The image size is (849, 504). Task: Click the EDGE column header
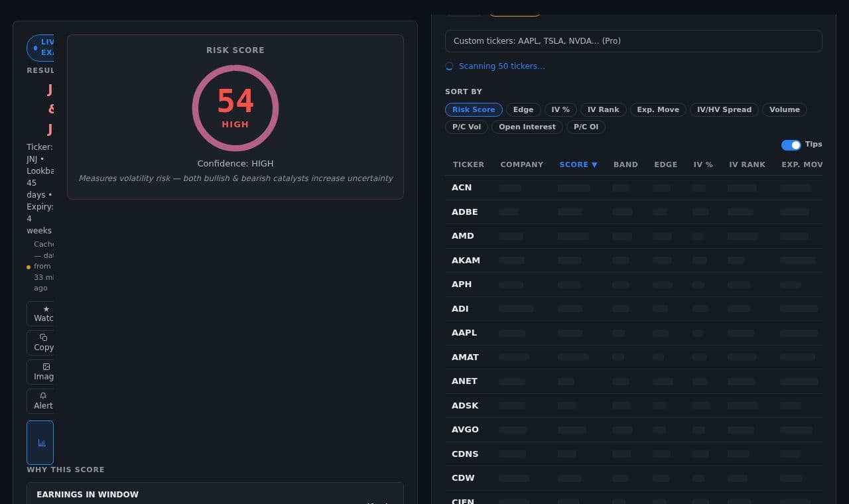(x=665, y=164)
